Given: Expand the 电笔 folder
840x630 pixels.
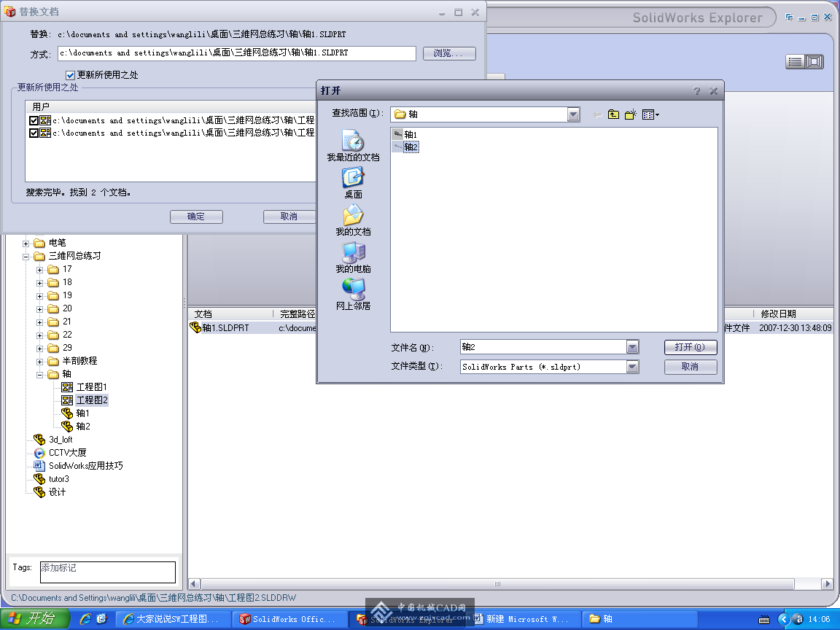Looking at the screenshot, I should point(26,244).
